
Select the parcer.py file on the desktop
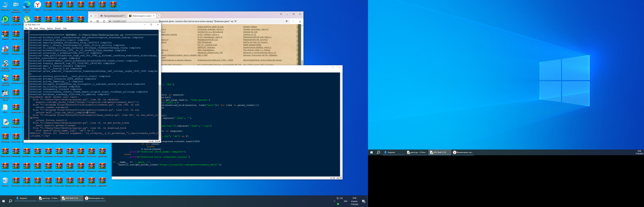pos(5,123)
